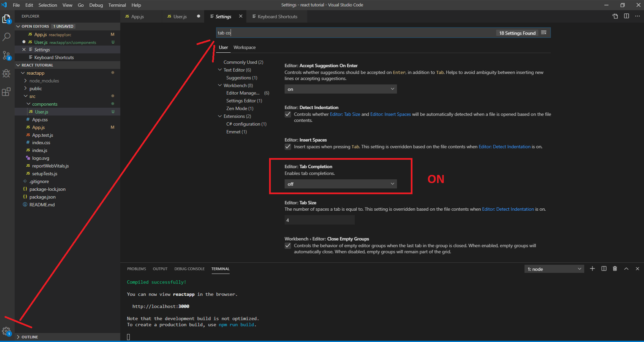The width and height of the screenshot is (644, 342).
Task: Open settings JSON file icon
Action: [x=615, y=16]
